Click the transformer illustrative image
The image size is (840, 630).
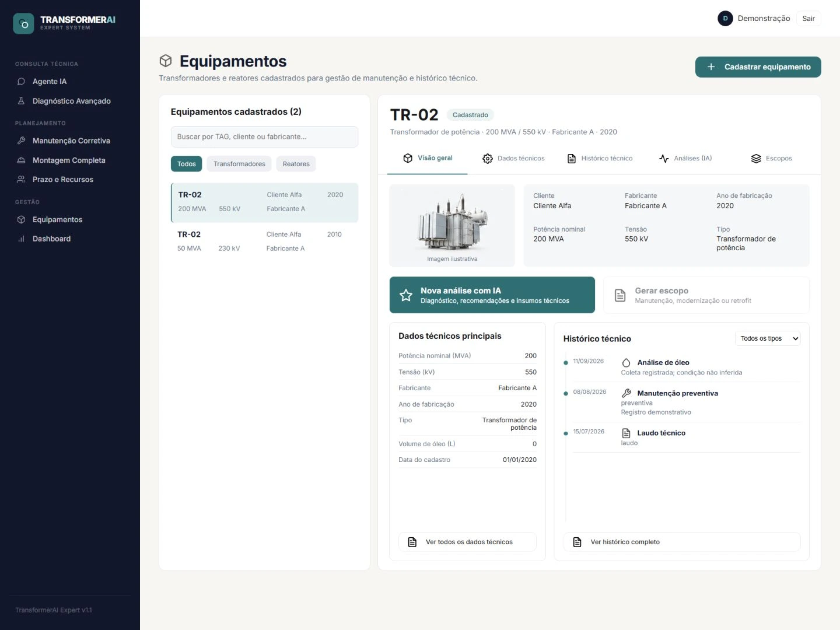tap(452, 222)
